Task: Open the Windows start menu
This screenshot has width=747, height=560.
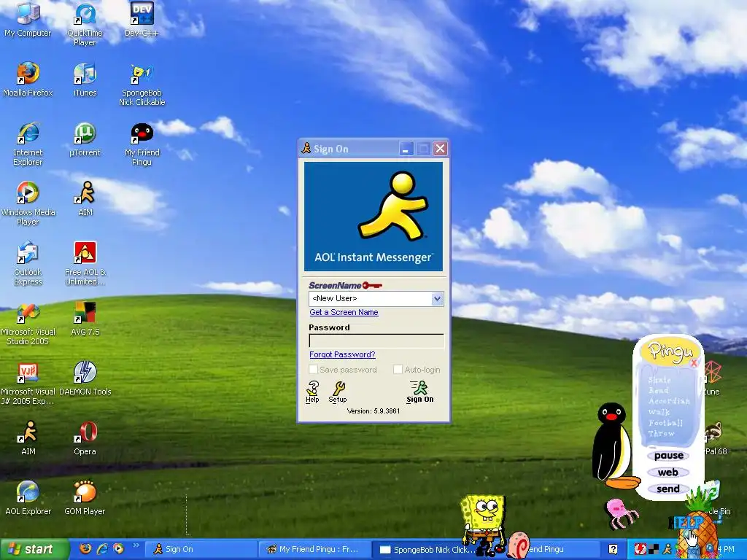Action: point(34,549)
